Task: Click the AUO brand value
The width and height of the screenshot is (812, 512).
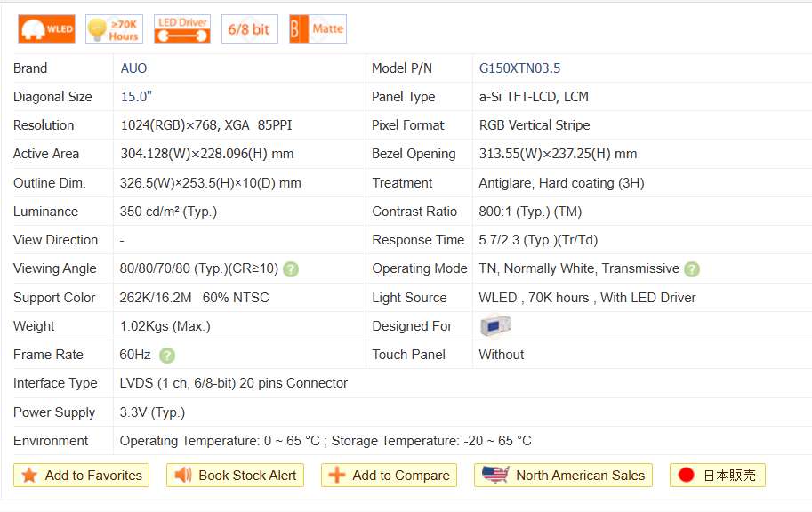Action: pos(134,68)
